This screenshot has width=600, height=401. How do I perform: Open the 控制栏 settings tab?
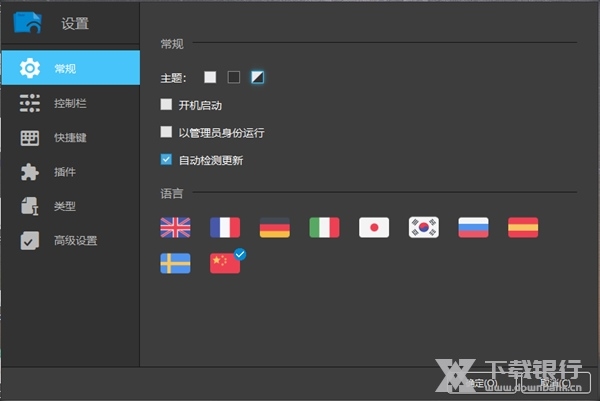(71, 103)
